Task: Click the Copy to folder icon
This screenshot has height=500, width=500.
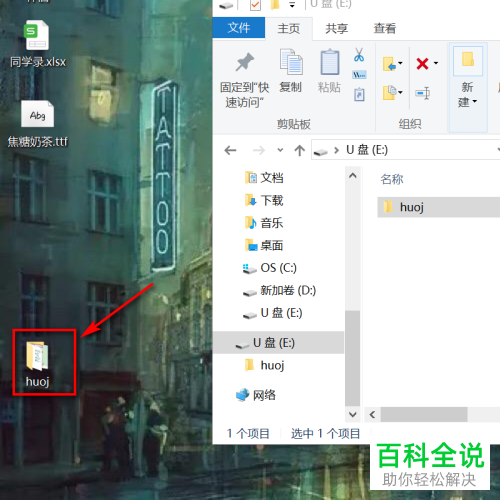Action: pyautogui.click(x=389, y=92)
